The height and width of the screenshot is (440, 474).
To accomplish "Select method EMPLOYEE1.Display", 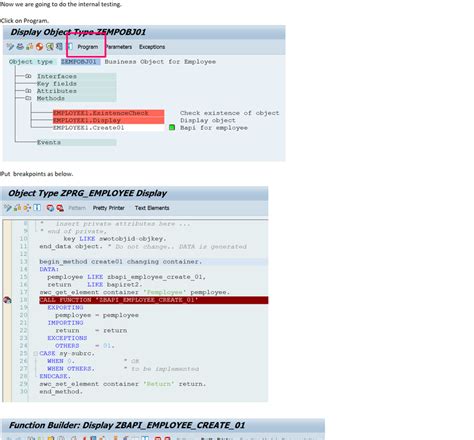I will coord(108,120).
